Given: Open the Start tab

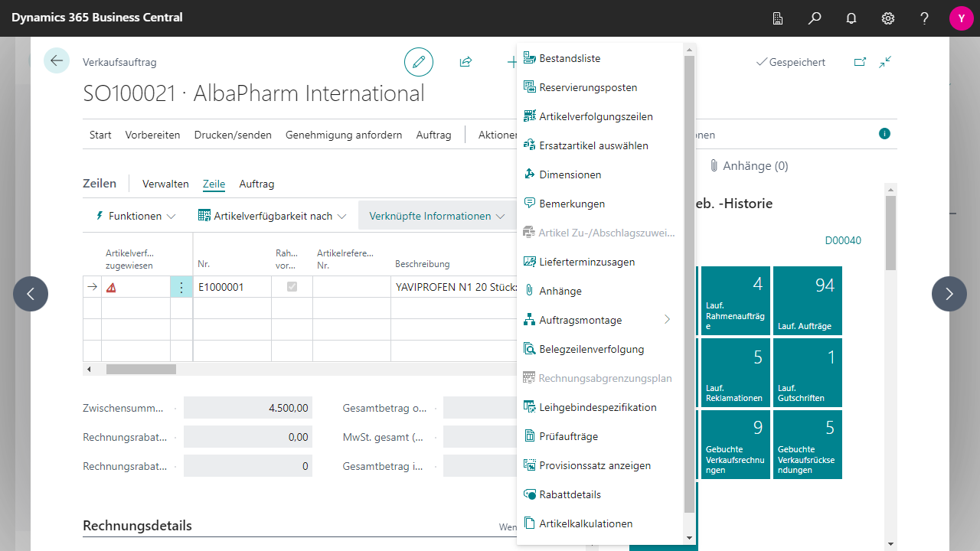Looking at the screenshot, I should pyautogui.click(x=100, y=135).
